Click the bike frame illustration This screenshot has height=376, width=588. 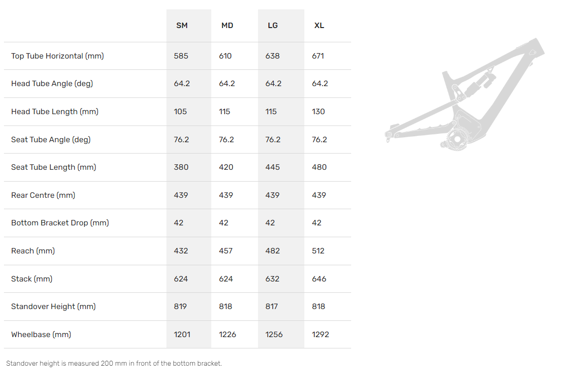465,94
